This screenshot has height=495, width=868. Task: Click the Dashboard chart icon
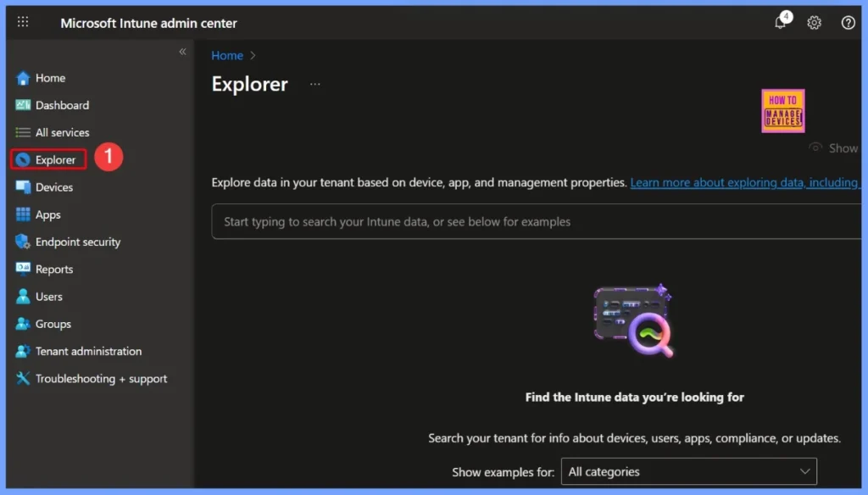pos(23,105)
